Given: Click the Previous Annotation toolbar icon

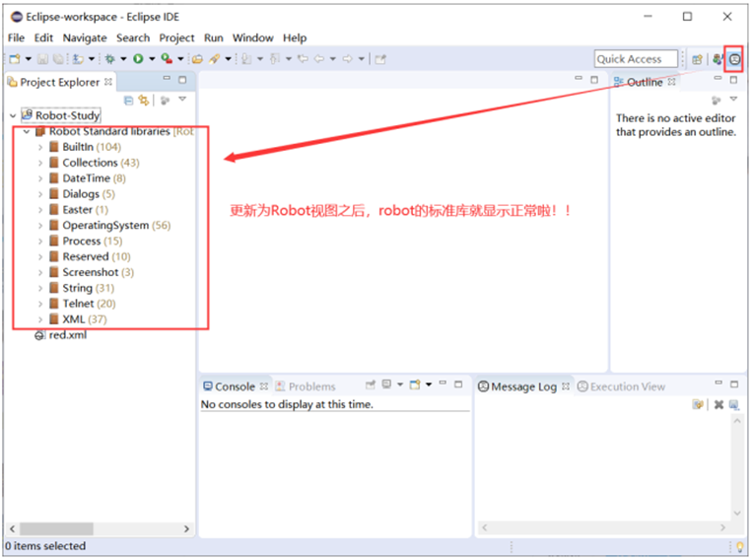Looking at the screenshot, I should click(275, 58).
